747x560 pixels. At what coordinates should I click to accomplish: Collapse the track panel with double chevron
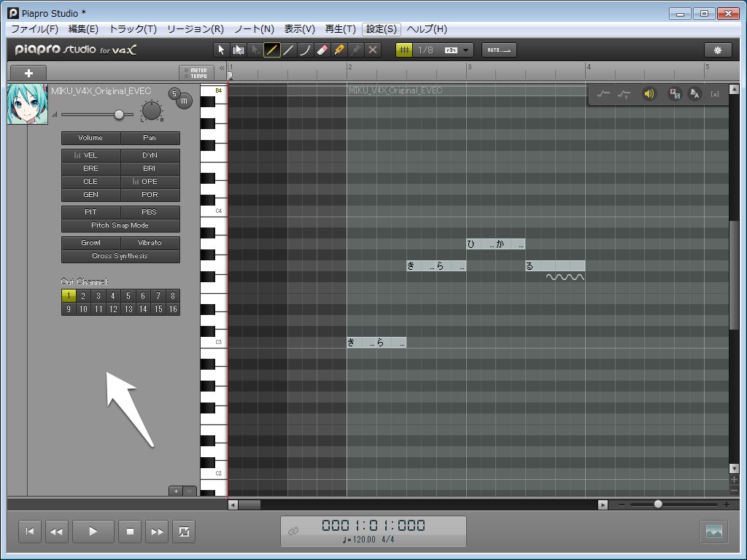tap(222, 68)
